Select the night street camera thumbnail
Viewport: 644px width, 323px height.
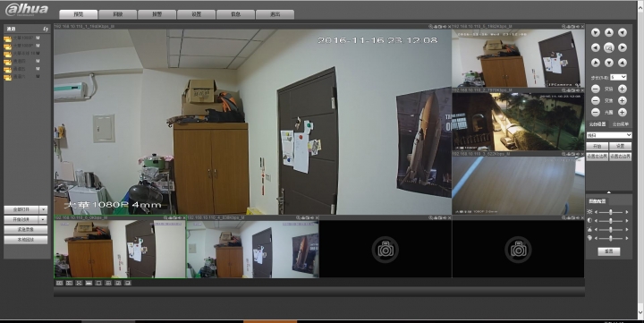(x=518, y=122)
